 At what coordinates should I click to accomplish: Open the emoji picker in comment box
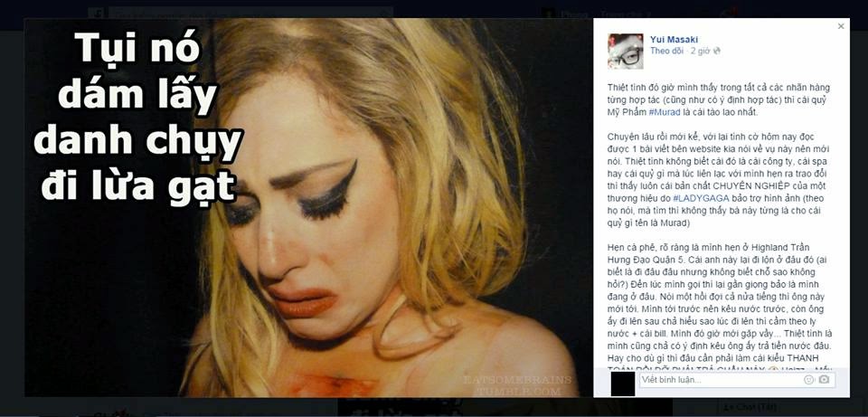tap(809, 380)
